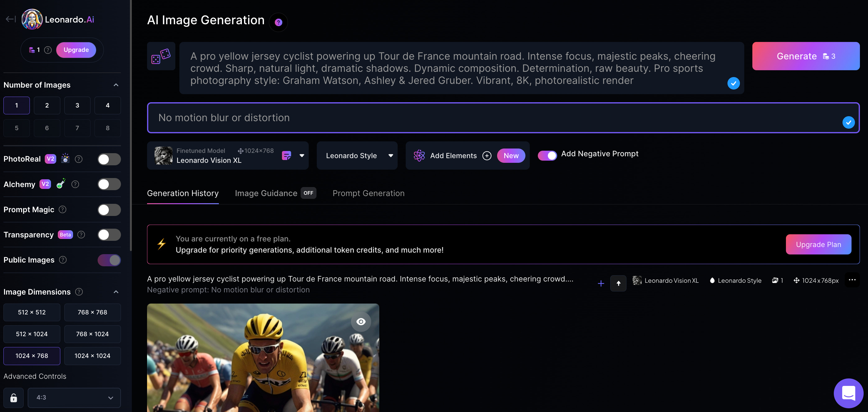Click the plus icon on generation row
This screenshot has width=868, height=412.
tap(600, 283)
